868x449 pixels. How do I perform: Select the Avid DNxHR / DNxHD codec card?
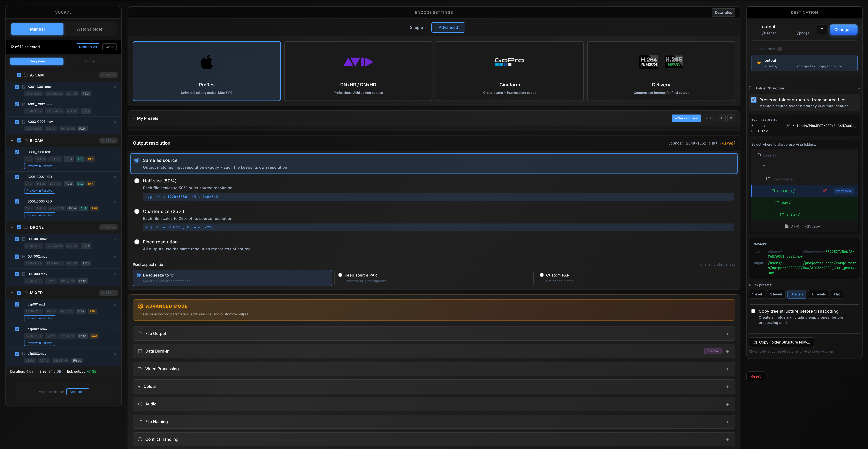pos(358,71)
